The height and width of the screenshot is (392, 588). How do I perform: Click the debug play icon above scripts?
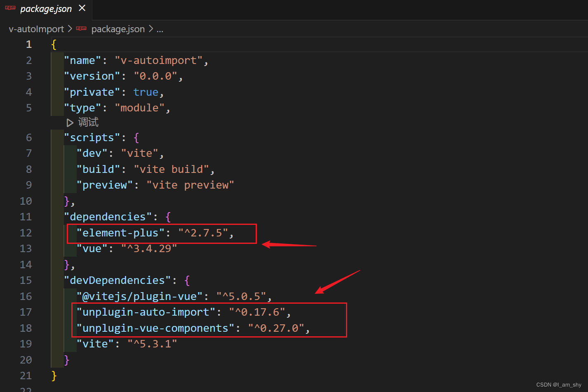pos(70,123)
